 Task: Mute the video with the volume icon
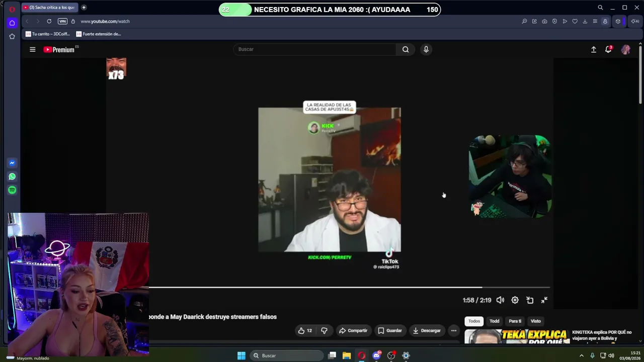click(x=500, y=300)
